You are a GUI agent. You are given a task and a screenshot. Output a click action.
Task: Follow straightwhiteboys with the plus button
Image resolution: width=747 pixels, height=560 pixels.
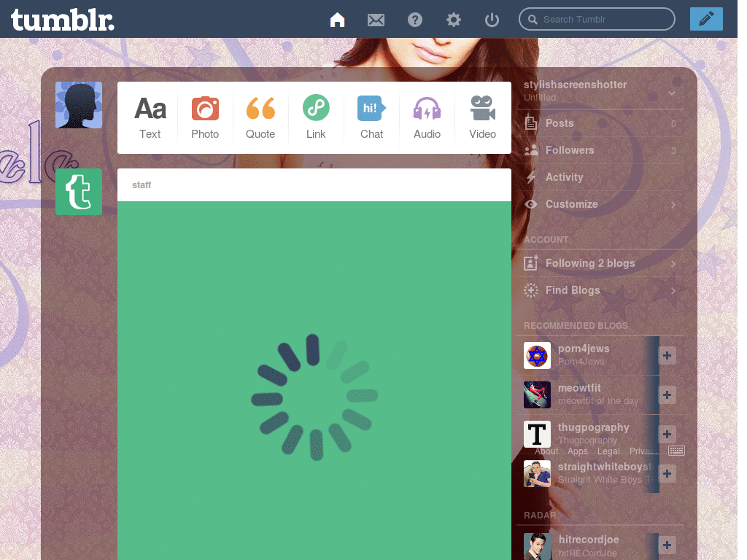[667, 473]
